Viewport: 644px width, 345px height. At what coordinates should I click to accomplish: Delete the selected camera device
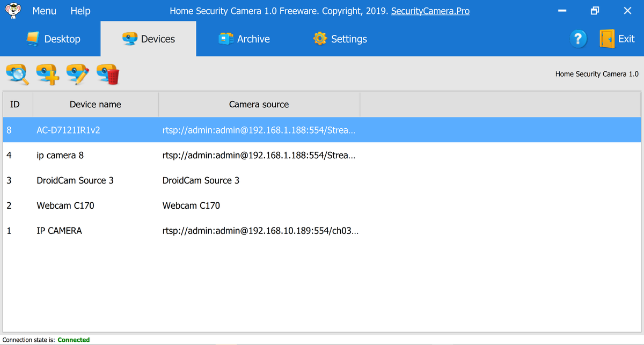coord(107,74)
